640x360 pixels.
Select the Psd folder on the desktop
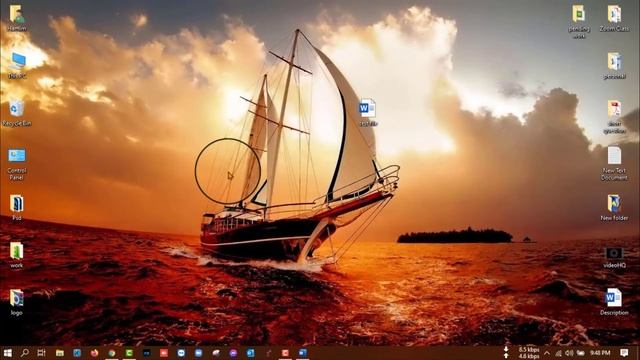[x=17, y=208]
